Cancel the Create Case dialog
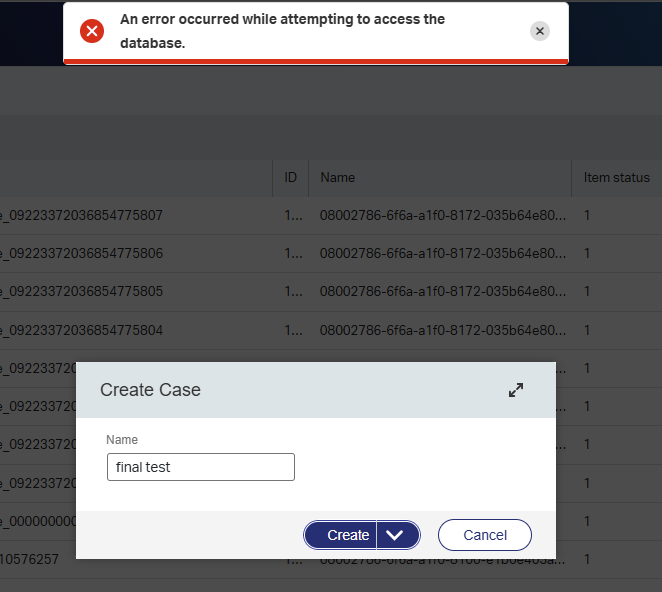 point(484,535)
